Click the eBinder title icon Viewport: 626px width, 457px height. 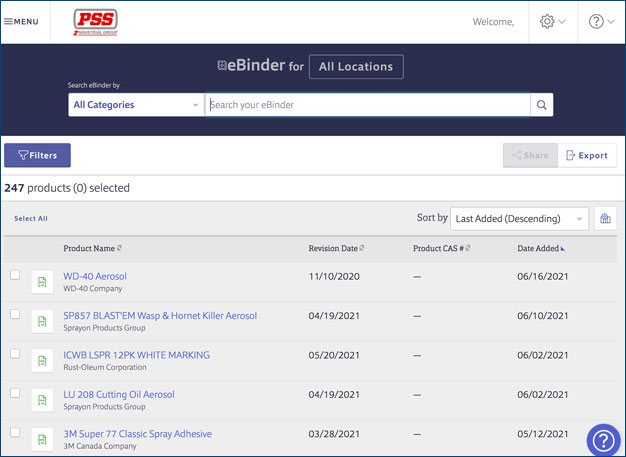pyautogui.click(x=222, y=65)
